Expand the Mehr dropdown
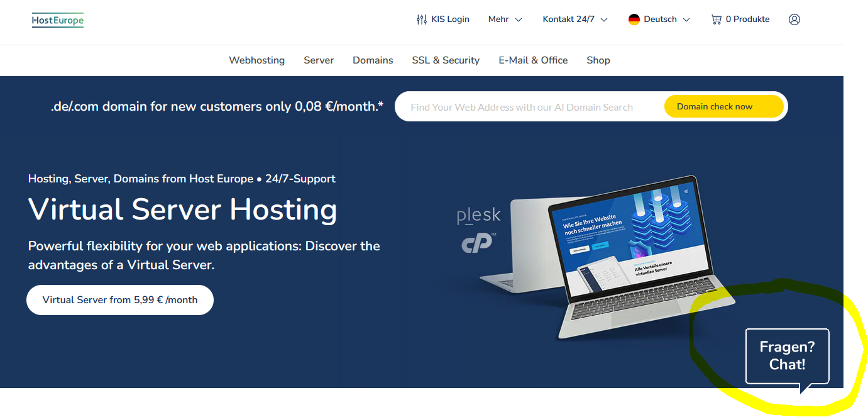This screenshot has height=417, width=868. click(505, 19)
